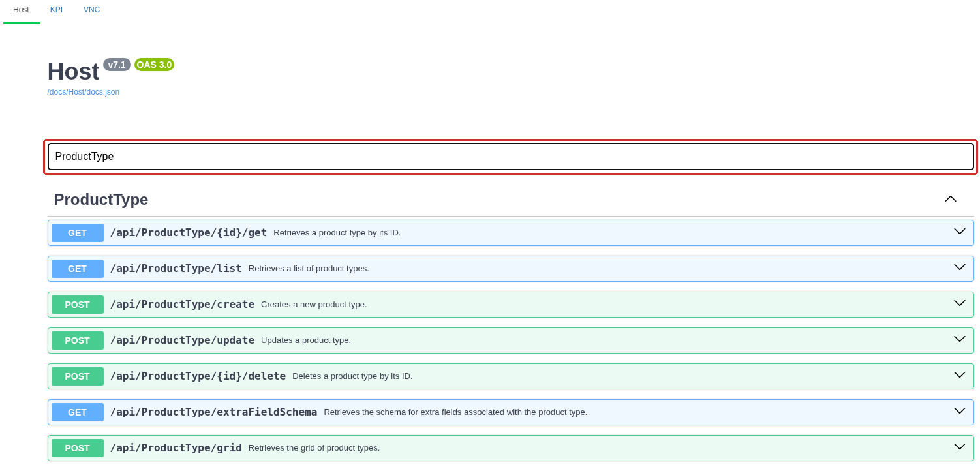Click the /api/ProductType/create path
Viewport: 980px width, 469px height.
coord(182,305)
